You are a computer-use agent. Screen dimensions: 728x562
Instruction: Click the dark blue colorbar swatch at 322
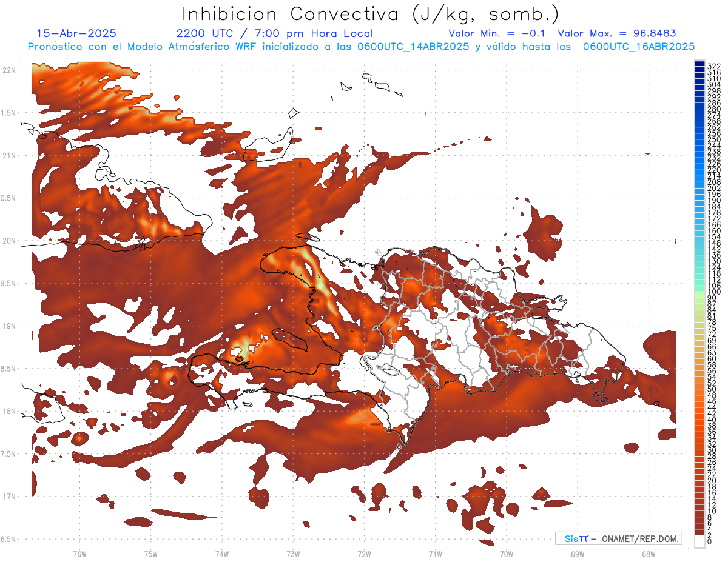click(x=699, y=64)
